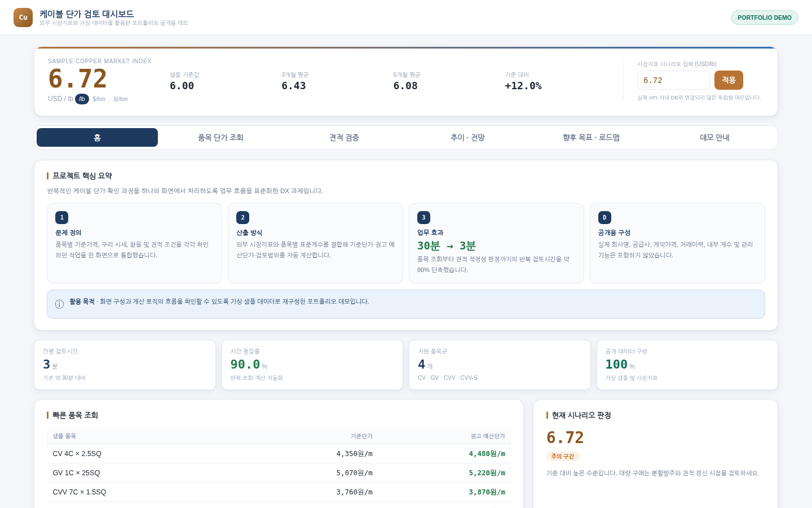Open the 품목 단가 조회 tab
The height and width of the screenshot is (508, 812).
(x=220, y=137)
